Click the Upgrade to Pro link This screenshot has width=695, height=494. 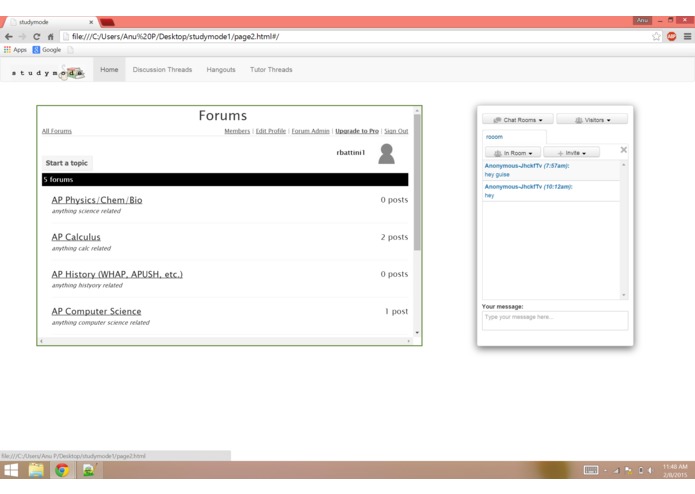357,131
